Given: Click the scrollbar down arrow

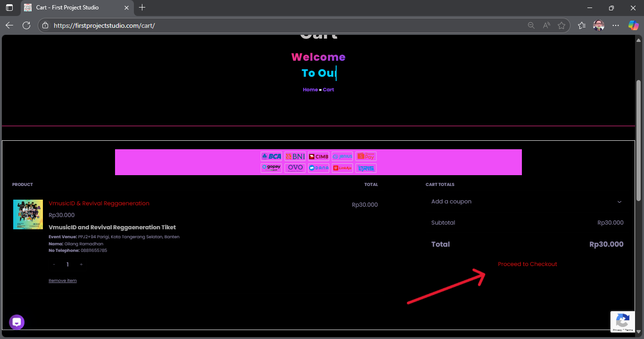Looking at the screenshot, I should 639,332.
